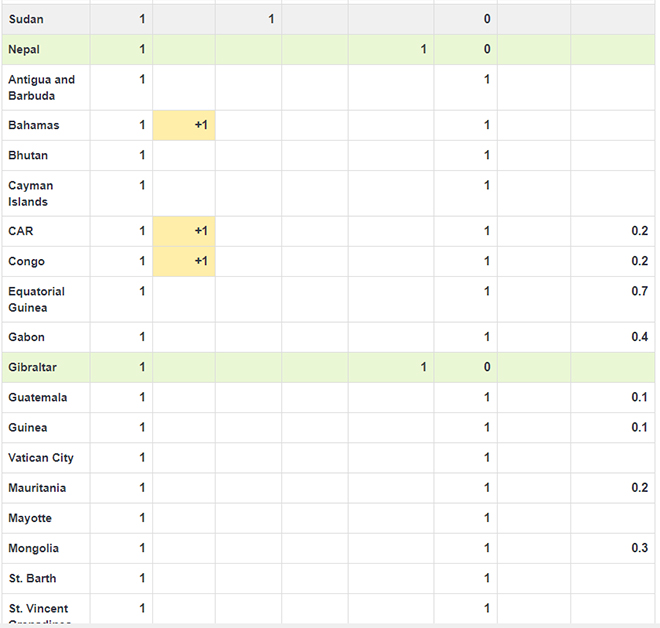This screenshot has width=660, height=628.
Task: Click the Gabon row label
Action: (26, 337)
